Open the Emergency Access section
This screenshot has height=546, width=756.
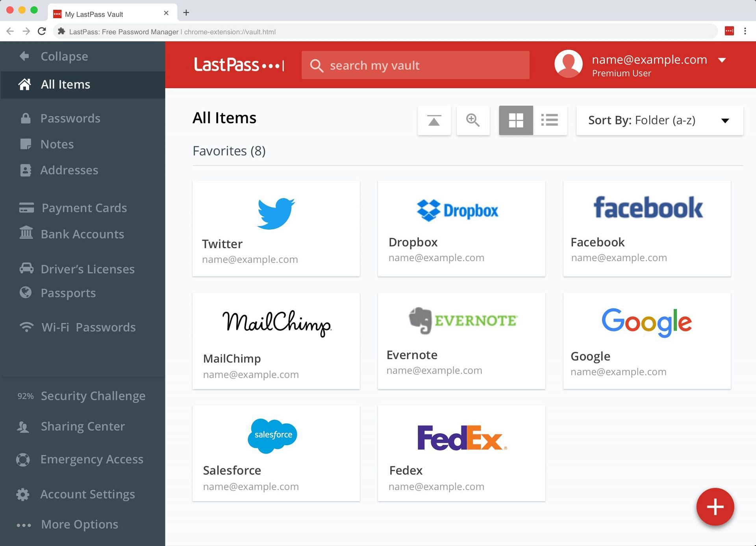pos(92,459)
